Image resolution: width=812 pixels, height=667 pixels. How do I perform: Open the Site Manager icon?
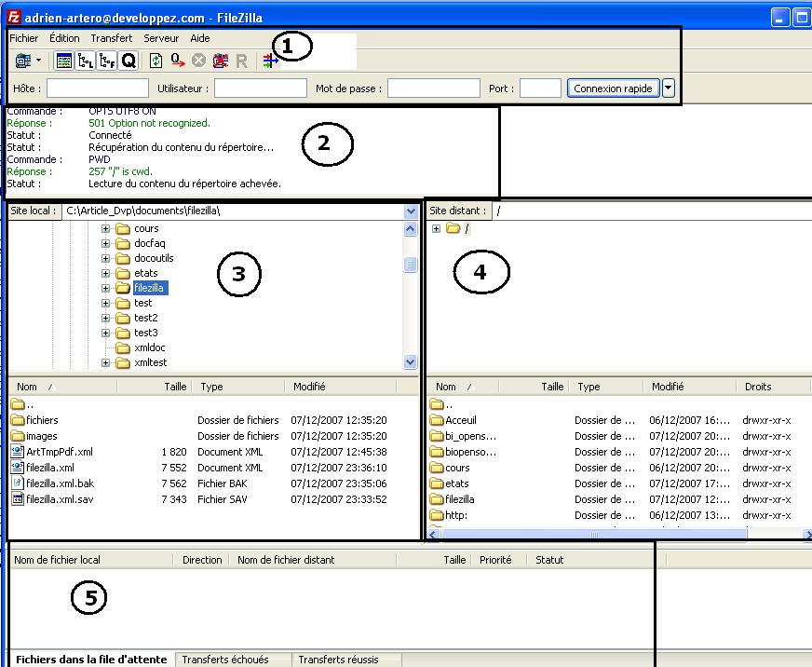(x=22, y=61)
